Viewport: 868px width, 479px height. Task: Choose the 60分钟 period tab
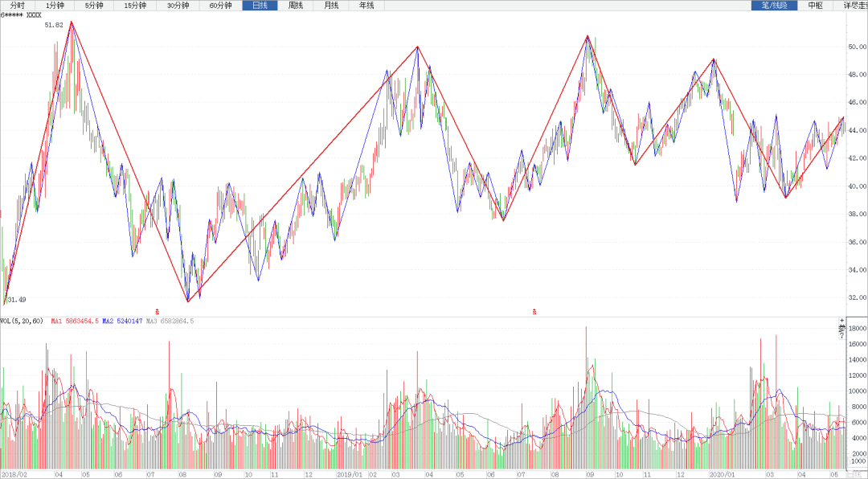220,6
